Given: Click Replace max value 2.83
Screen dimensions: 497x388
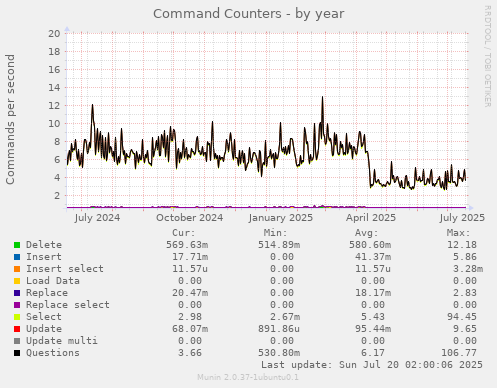Looking at the screenshot, I should (x=465, y=293).
